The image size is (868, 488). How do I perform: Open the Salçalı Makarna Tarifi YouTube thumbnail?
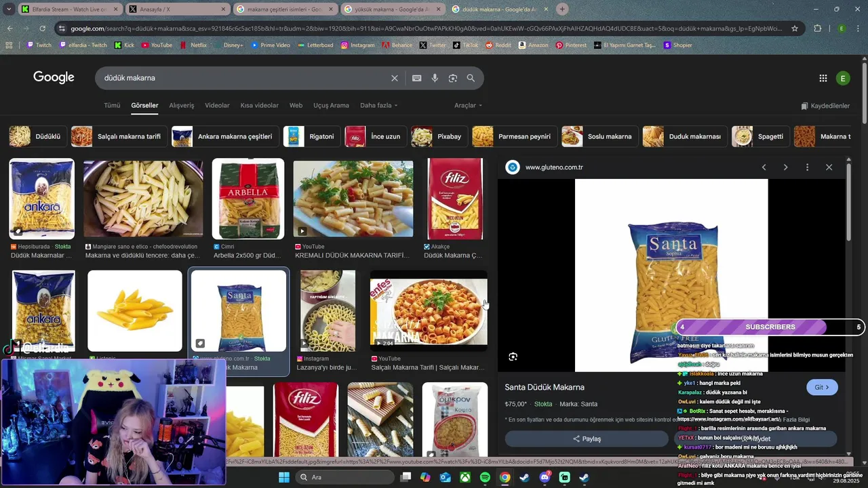429,310
